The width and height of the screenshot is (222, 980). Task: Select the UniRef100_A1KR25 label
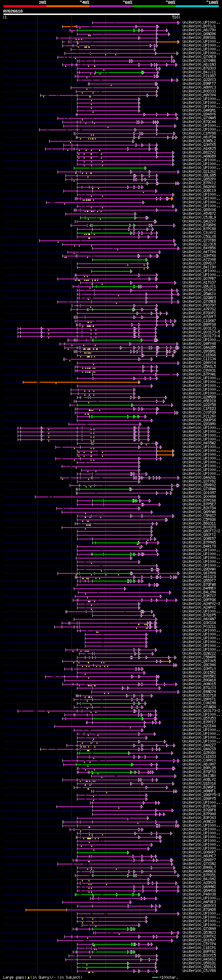coord(199,149)
